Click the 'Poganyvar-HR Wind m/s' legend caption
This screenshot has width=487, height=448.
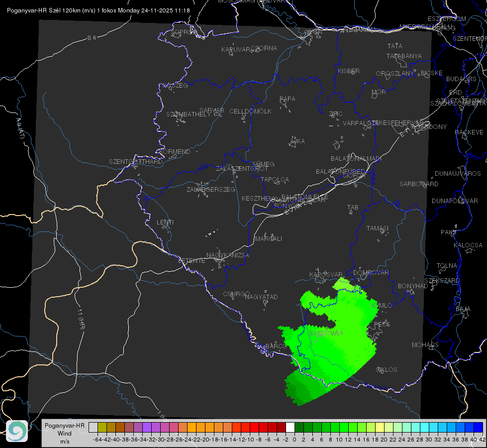(65, 434)
